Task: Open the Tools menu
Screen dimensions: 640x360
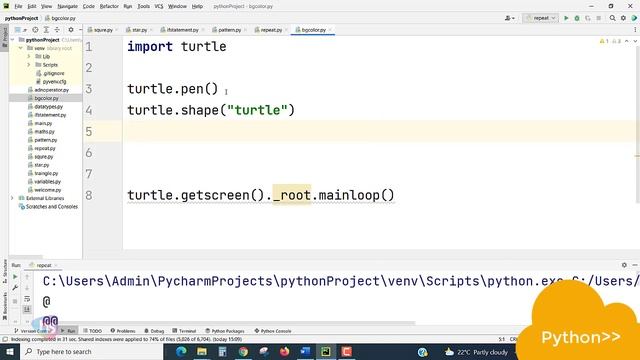Action: (143, 6)
